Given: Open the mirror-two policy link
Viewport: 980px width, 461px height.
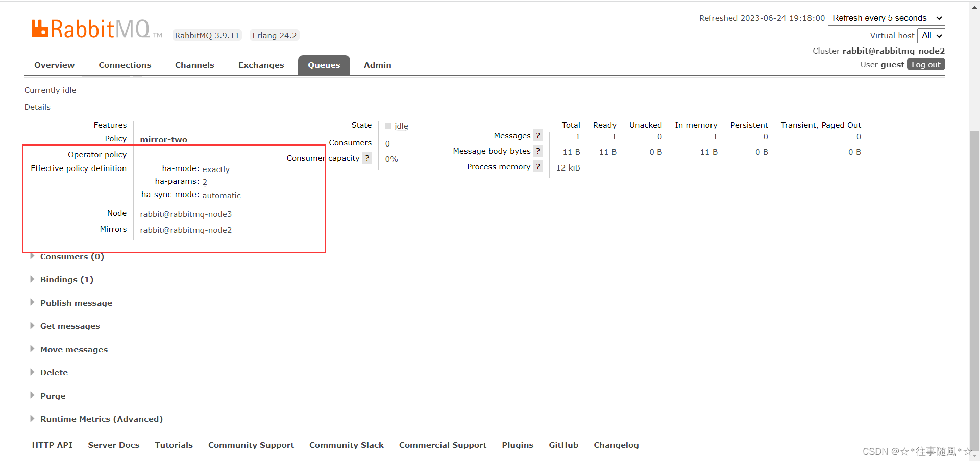Looking at the screenshot, I should click(164, 139).
